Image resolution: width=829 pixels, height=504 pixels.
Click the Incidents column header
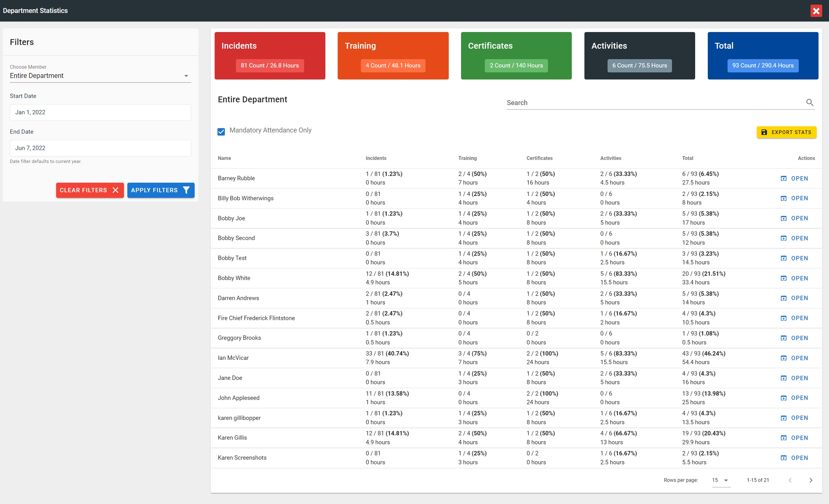(x=376, y=158)
